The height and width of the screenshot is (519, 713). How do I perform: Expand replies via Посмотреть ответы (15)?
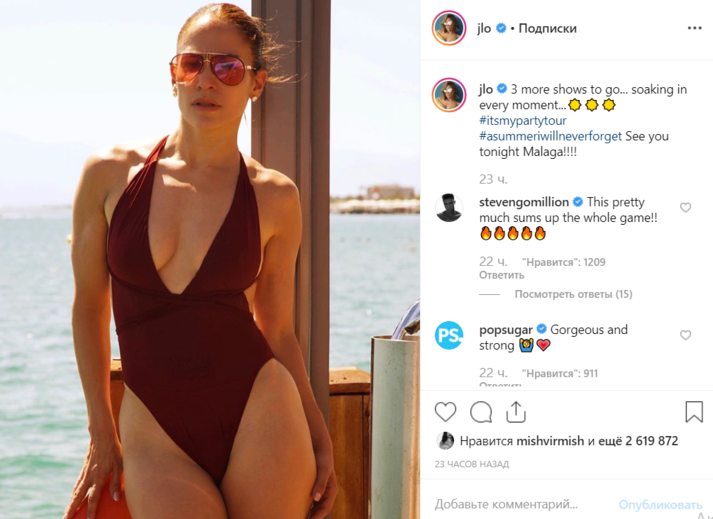click(573, 294)
